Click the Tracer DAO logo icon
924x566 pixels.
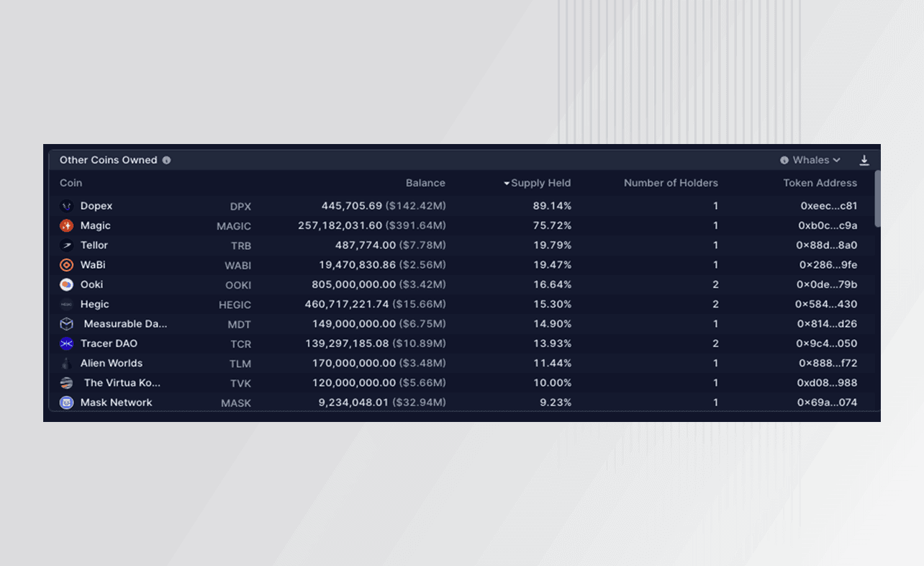[66, 343]
